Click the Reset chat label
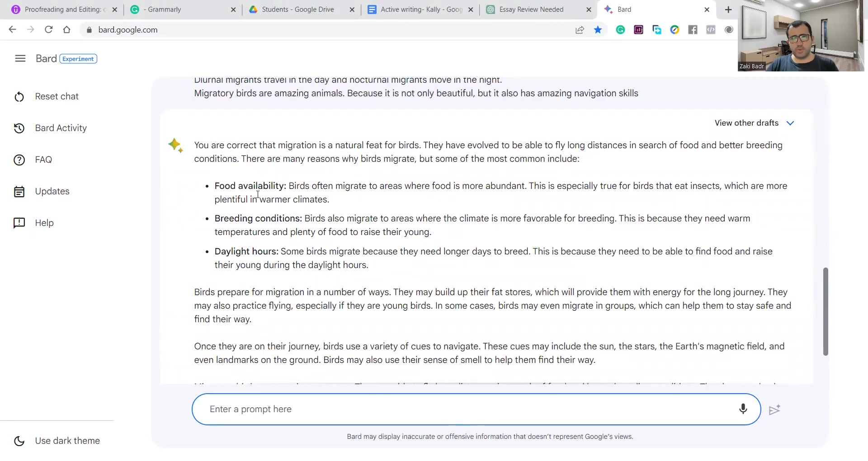Image resolution: width=868 pixels, height=461 pixels. (57, 97)
